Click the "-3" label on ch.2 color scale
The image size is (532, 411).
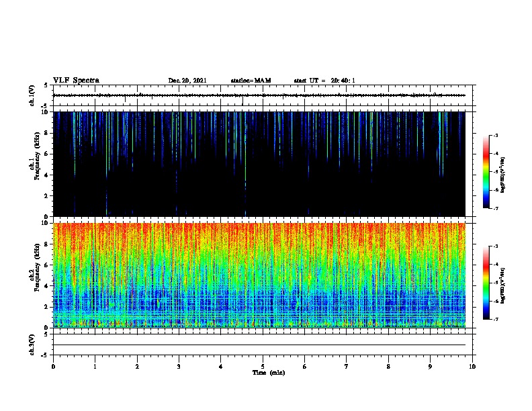(x=495, y=246)
